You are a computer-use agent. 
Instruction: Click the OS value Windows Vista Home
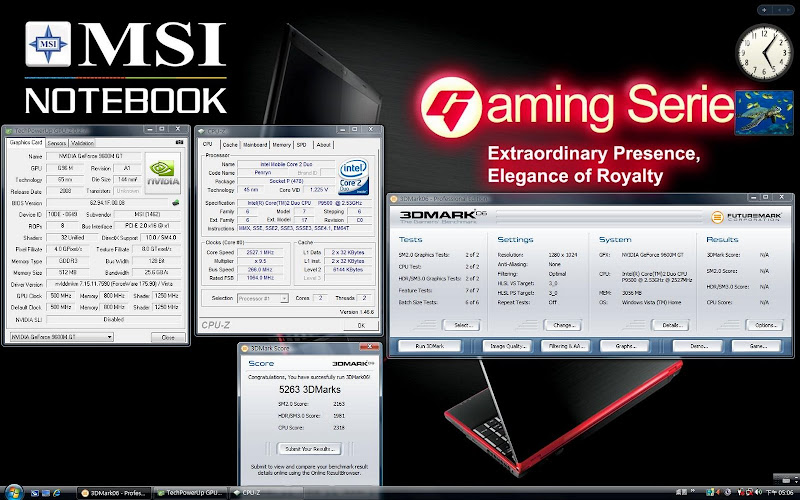pyautogui.click(x=652, y=303)
